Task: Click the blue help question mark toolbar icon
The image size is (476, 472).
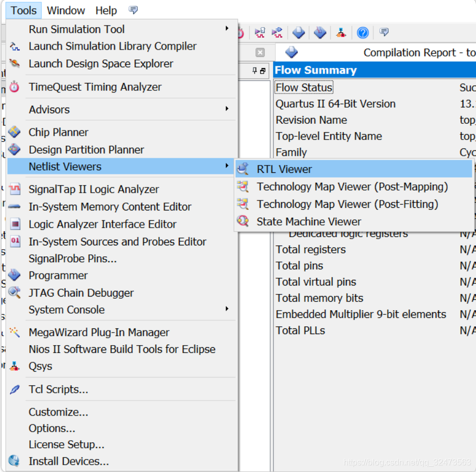Action: [x=363, y=32]
